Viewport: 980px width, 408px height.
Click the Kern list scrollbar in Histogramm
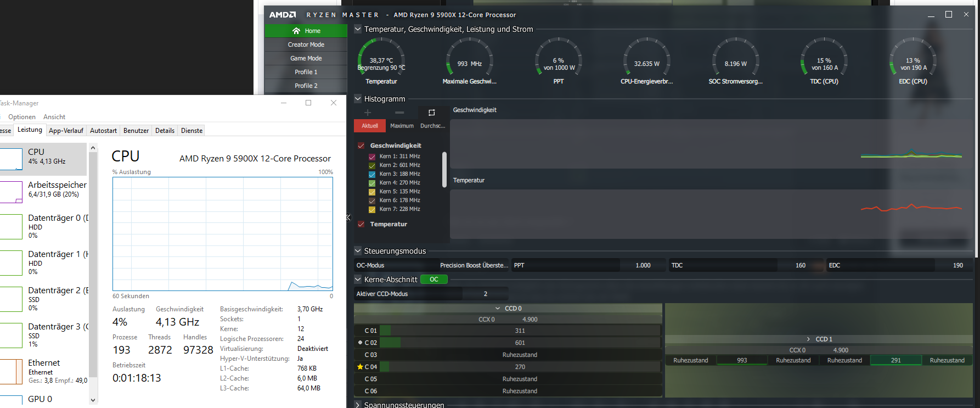(x=444, y=169)
